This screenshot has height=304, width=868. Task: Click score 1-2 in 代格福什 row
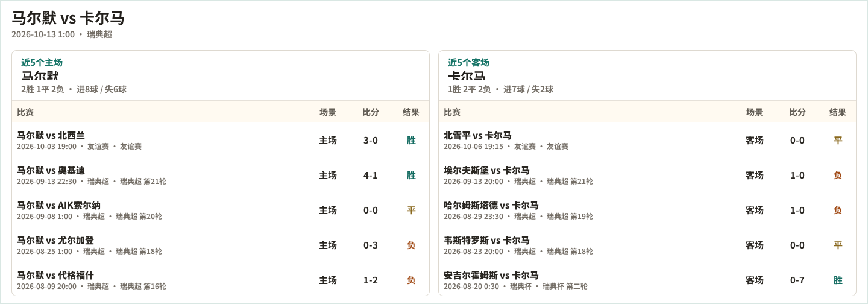371,280
